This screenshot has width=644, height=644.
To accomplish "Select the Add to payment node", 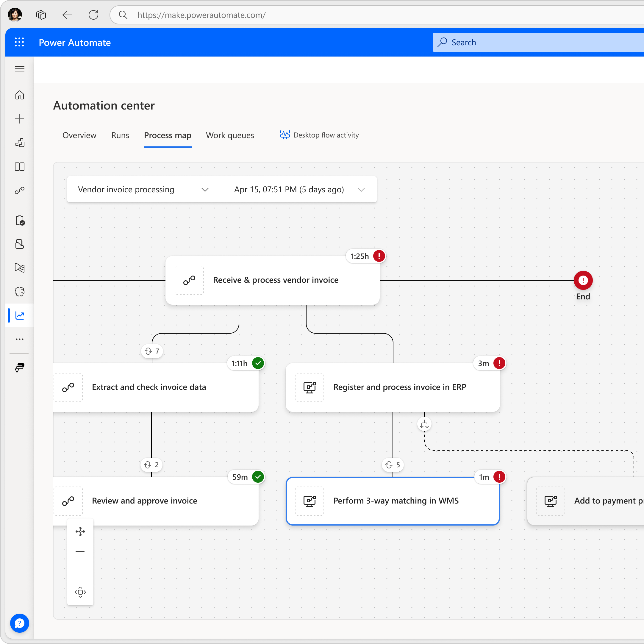I will pyautogui.click(x=585, y=501).
